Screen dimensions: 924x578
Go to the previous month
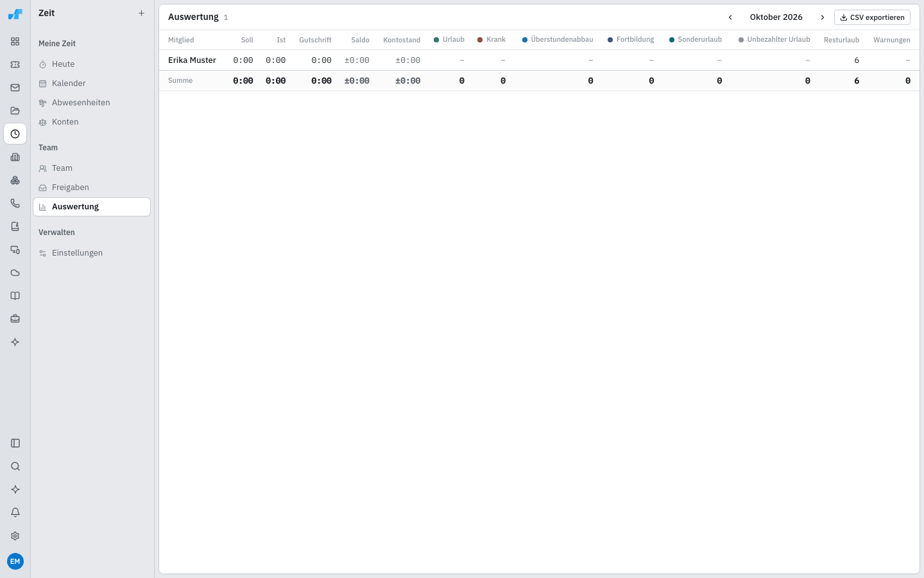point(730,17)
